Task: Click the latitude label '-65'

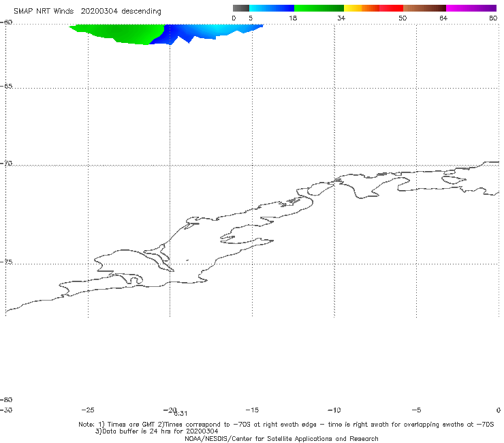Action: point(6,87)
